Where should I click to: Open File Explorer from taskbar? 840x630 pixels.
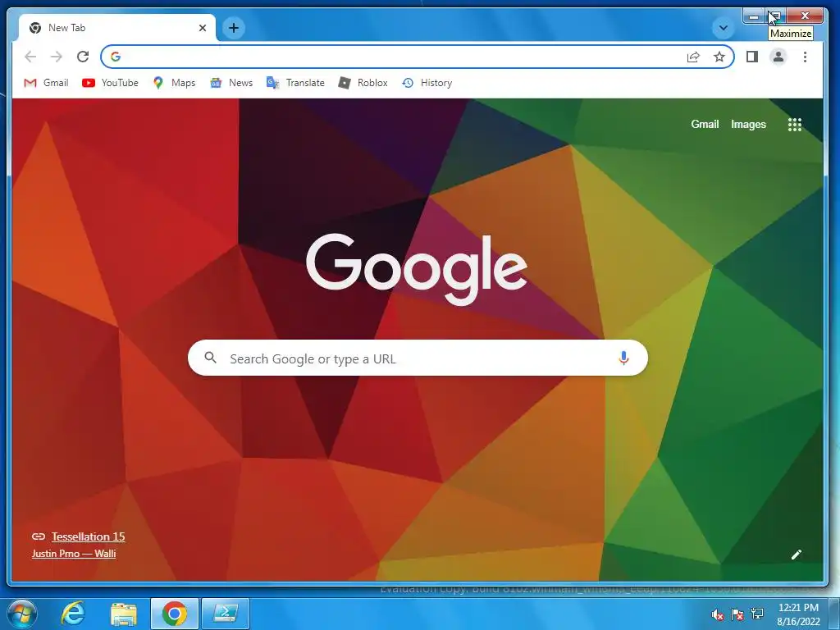pyautogui.click(x=124, y=614)
